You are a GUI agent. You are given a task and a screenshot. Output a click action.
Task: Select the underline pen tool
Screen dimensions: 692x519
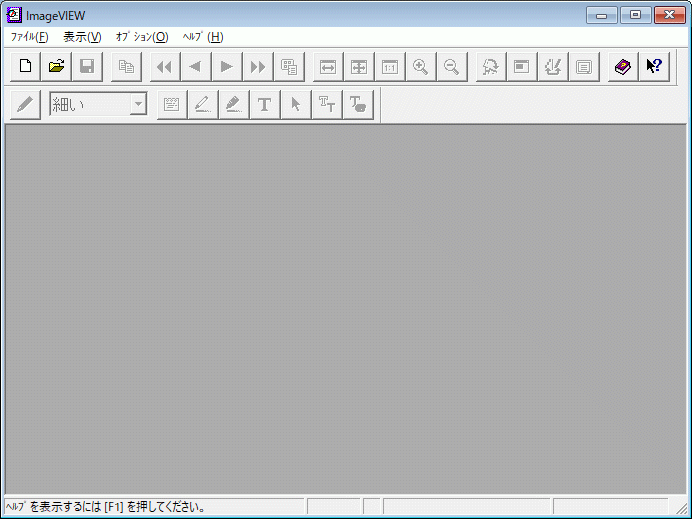click(x=203, y=105)
